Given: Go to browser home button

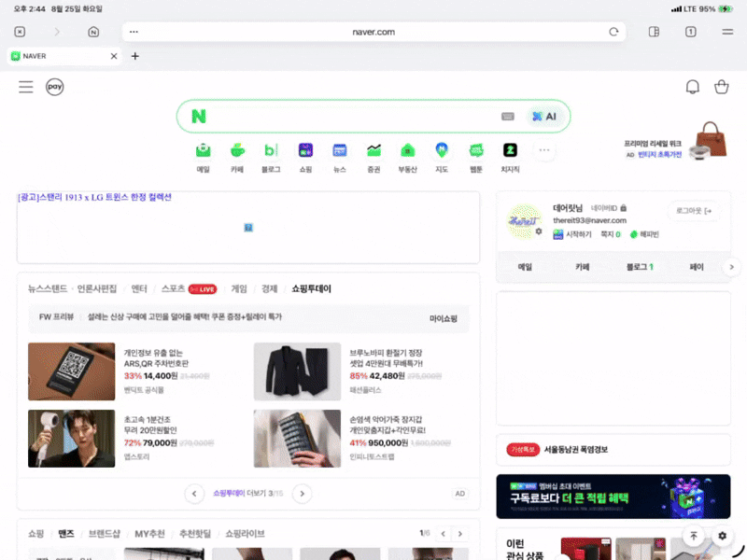Looking at the screenshot, I should [x=93, y=32].
